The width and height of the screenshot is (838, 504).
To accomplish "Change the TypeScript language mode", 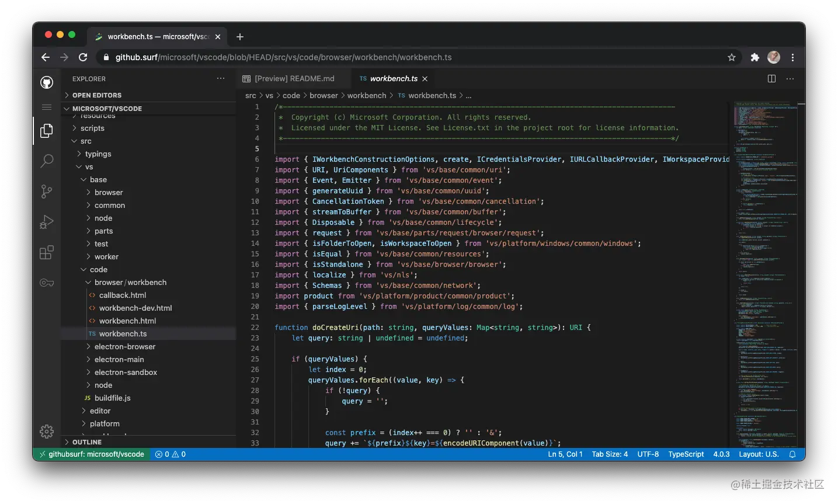I will (686, 454).
